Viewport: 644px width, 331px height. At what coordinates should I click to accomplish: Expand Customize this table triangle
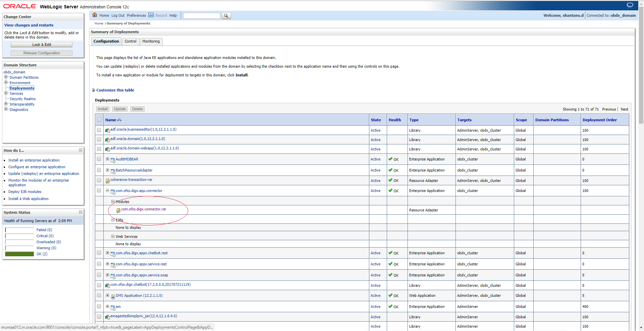coord(94,90)
